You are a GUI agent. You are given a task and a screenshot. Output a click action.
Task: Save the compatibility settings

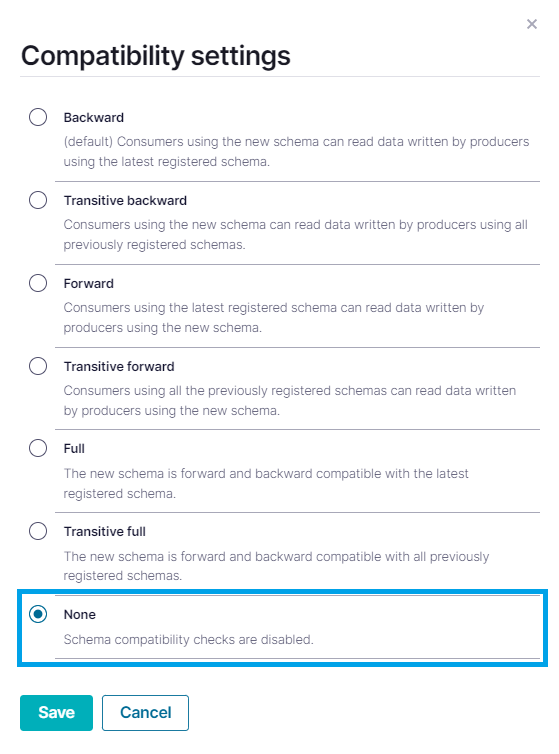[56, 713]
